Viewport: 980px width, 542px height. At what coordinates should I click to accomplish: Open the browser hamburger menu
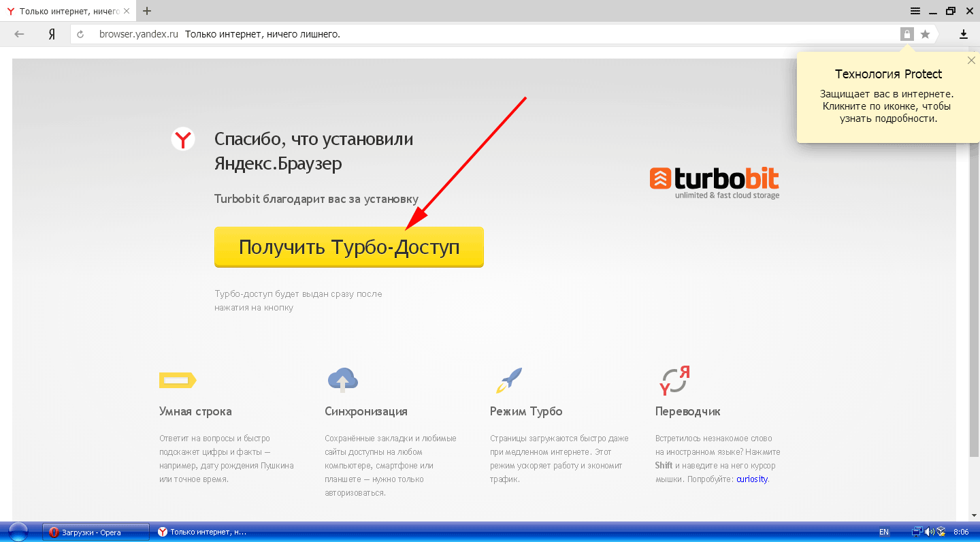click(915, 11)
